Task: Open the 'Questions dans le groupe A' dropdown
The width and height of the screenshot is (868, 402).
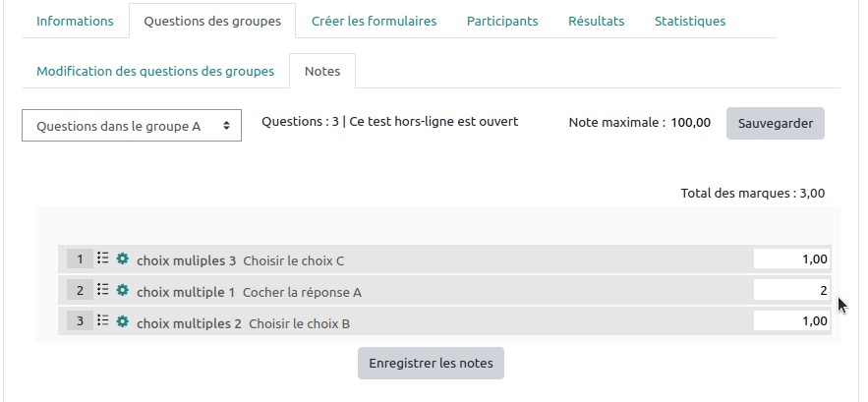Action: point(132,126)
